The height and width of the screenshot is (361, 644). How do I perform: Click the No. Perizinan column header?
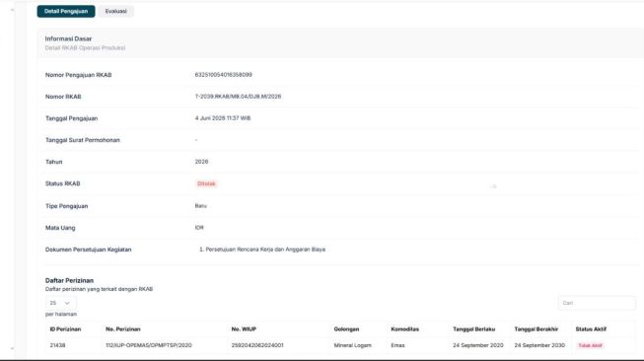click(x=123, y=329)
